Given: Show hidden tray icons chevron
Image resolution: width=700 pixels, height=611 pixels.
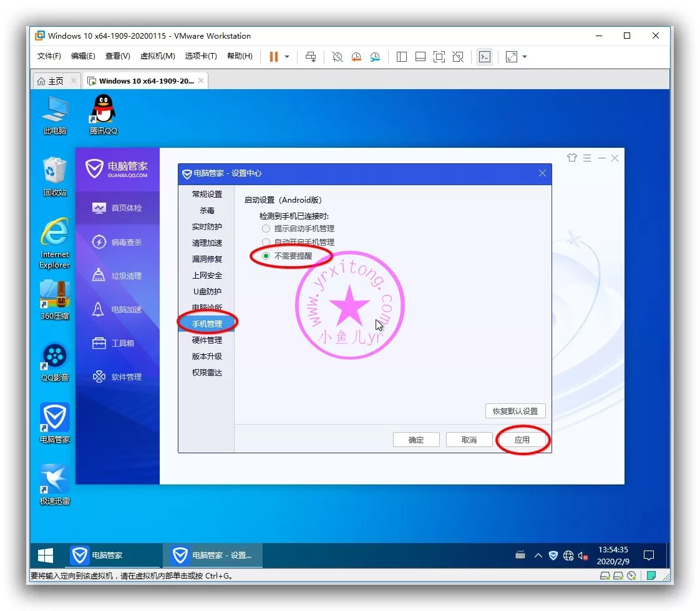Looking at the screenshot, I should click(x=538, y=556).
